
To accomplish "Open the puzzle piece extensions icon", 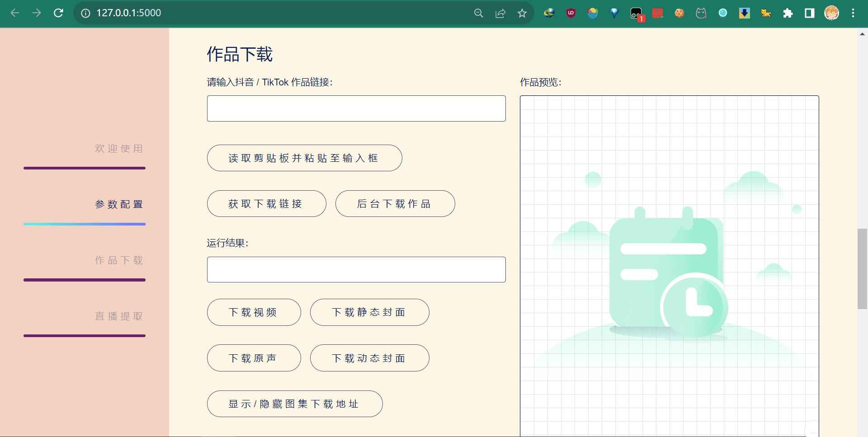I will (x=788, y=13).
